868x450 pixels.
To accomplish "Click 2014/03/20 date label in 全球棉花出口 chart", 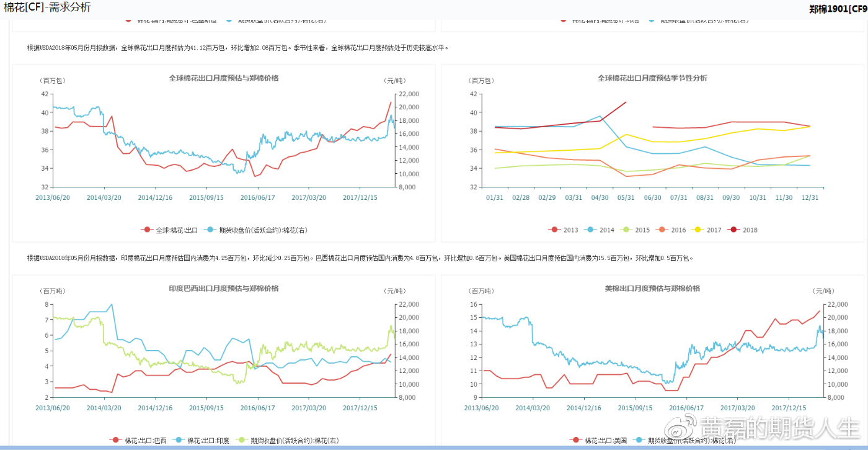I will pyautogui.click(x=104, y=197).
